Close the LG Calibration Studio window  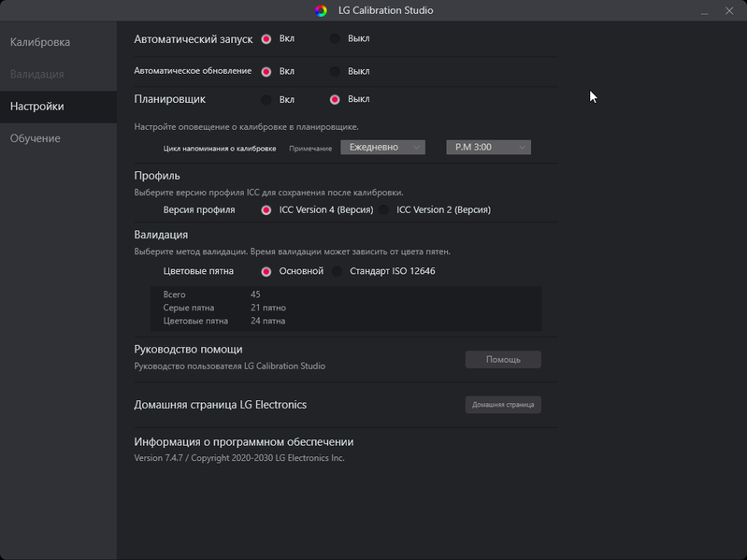point(729,11)
